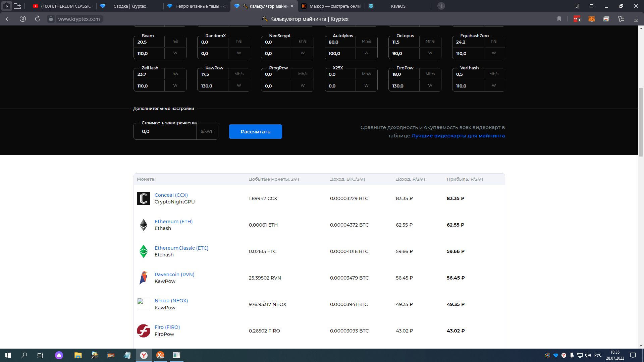Switch to Сводка | Kryptex tab

pyautogui.click(x=130, y=6)
